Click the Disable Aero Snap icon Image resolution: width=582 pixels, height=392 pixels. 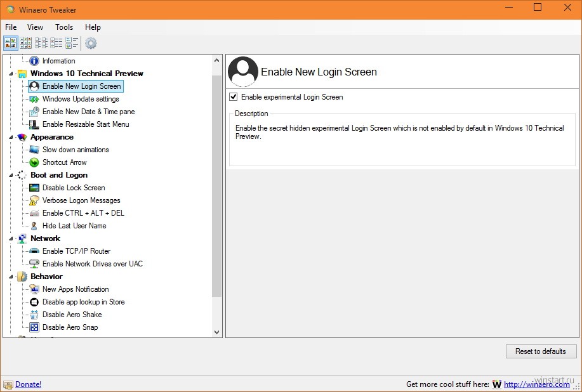pos(34,327)
